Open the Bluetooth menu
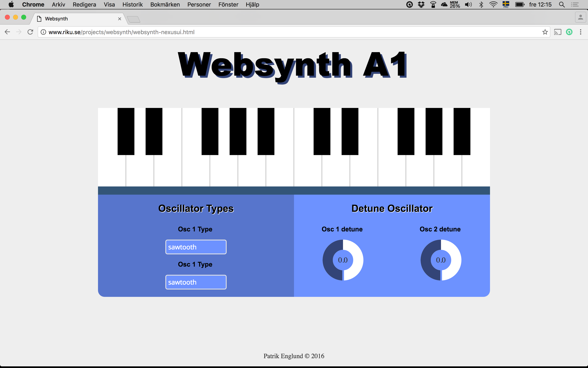The width and height of the screenshot is (588, 368). [481, 4]
